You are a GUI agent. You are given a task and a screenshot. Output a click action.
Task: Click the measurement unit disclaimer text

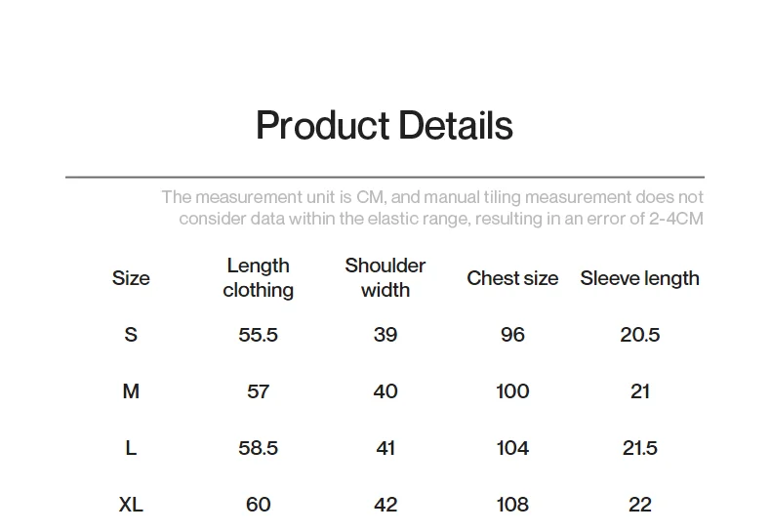(x=432, y=208)
